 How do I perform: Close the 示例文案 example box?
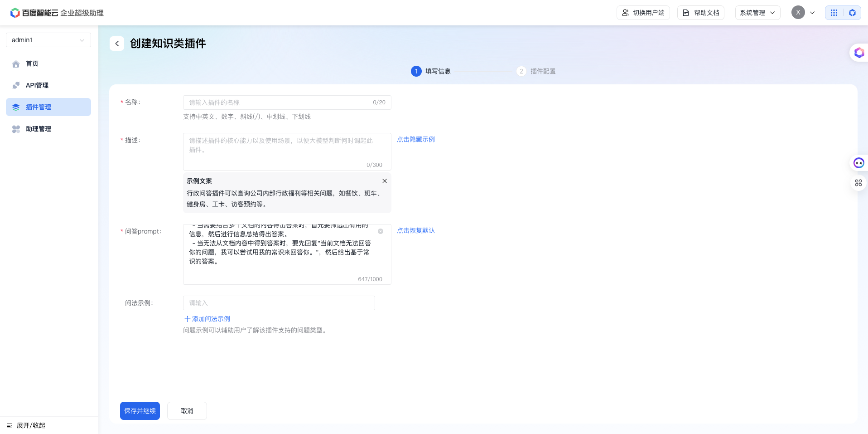[385, 181]
